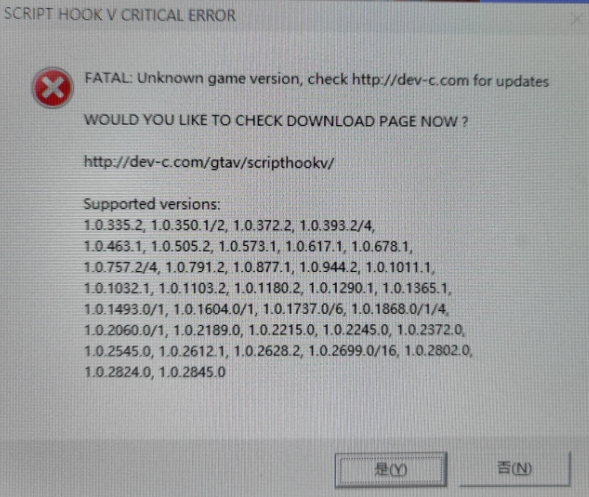
Task: Confirm with the 是(Y) button
Action: [391, 469]
